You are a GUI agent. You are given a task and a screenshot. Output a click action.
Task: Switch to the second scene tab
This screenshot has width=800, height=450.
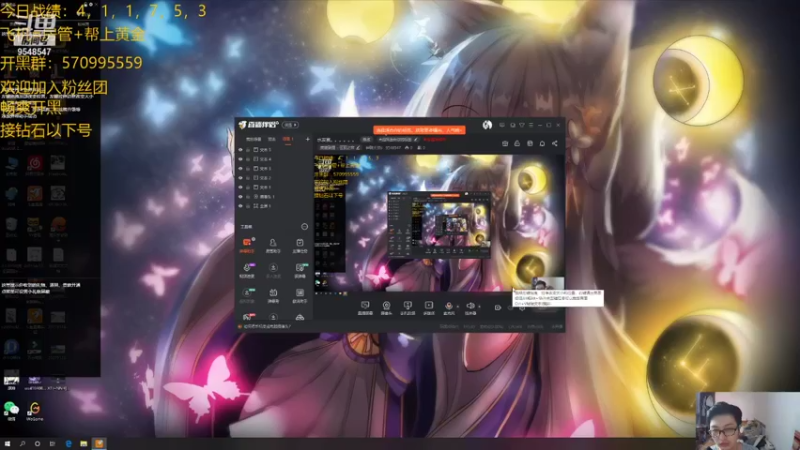point(272,139)
